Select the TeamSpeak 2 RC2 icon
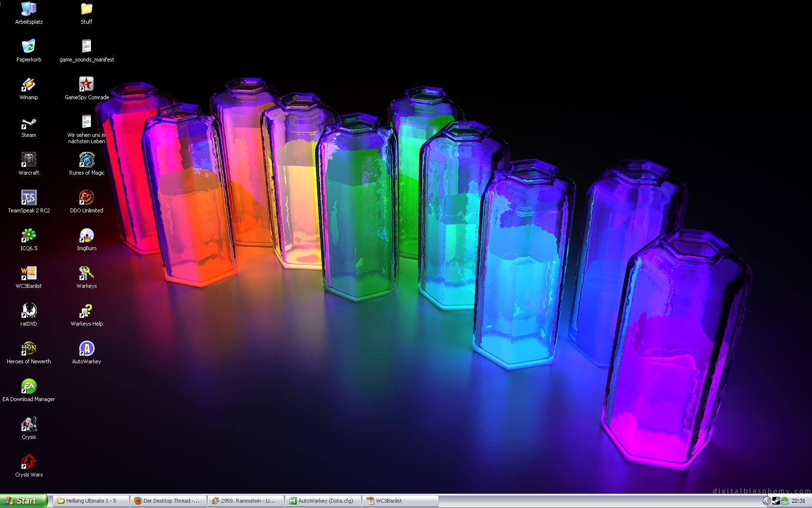The width and height of the screenshot is (812, 508). (x=29, y=198)
